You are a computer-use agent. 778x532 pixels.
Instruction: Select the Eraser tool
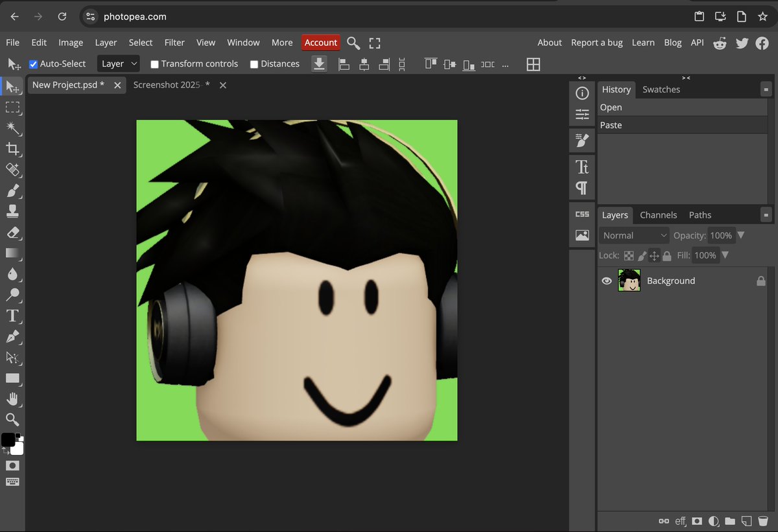[x=12, y=232]
